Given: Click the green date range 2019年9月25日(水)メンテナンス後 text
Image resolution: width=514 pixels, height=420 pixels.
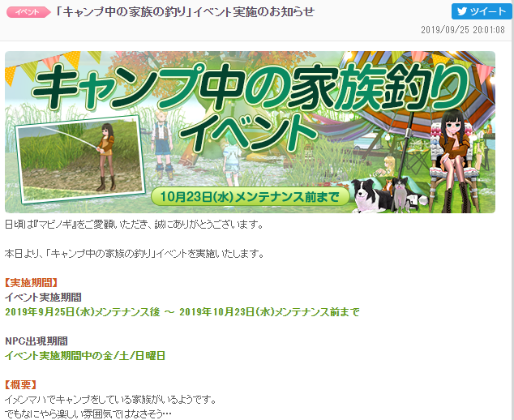Looking at the screenshot, I should (x=82, y=312).
